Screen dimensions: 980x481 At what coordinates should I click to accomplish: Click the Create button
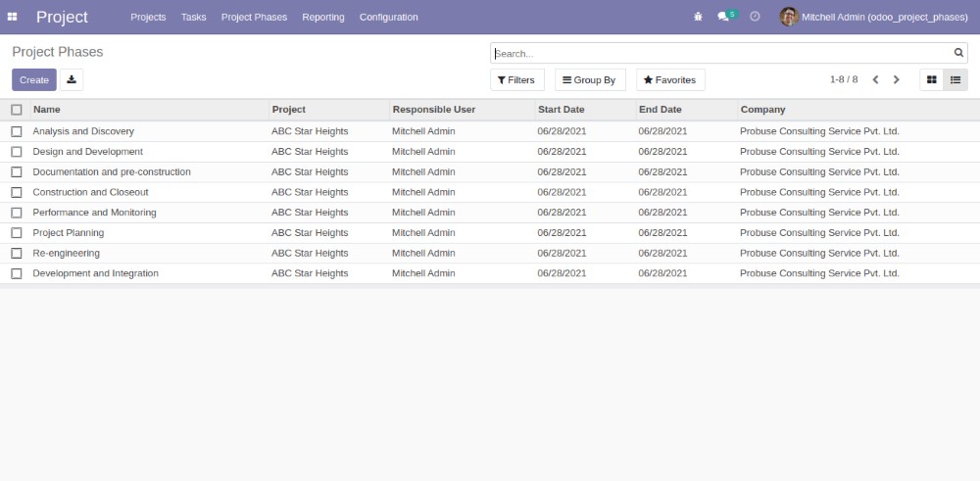pos(34,79)
